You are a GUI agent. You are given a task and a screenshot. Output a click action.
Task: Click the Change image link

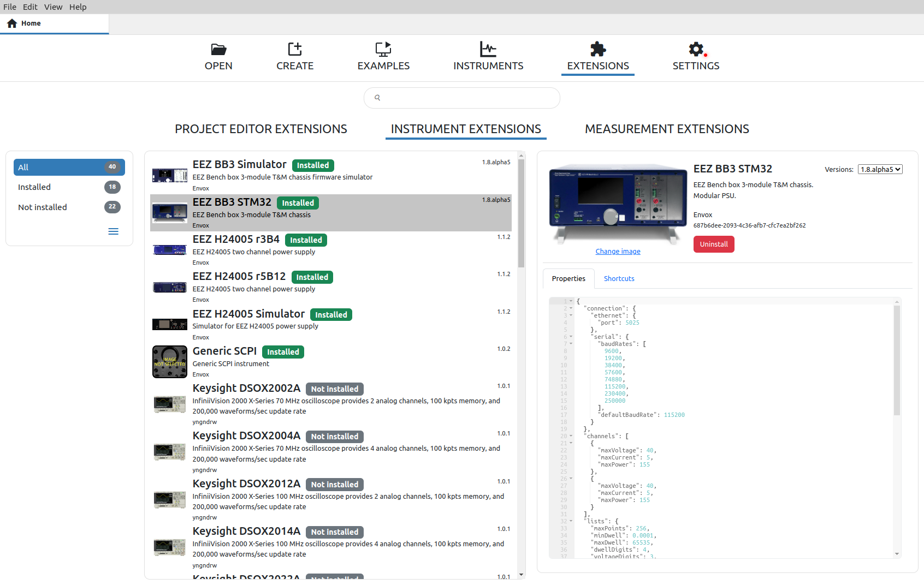pos(618,252)
